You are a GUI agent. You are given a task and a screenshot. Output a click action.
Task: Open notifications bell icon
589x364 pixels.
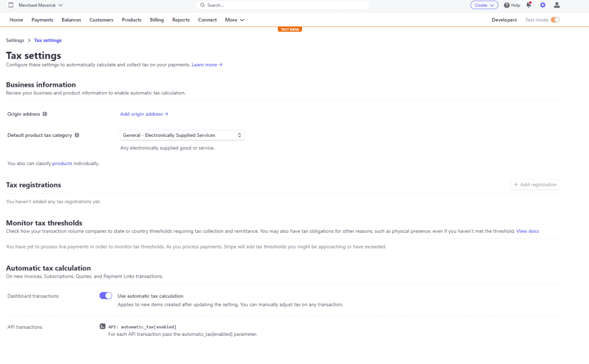tap(529, 5)
